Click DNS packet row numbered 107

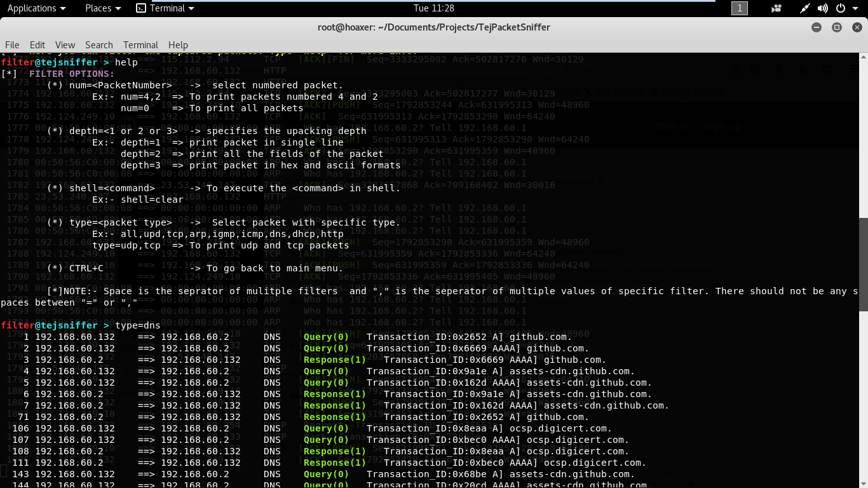(x=321, y=440)
